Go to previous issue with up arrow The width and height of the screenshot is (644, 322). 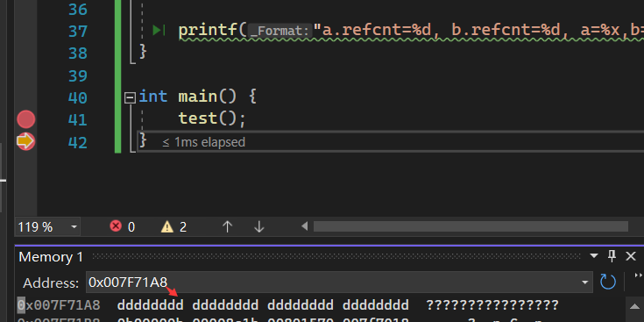pos(228,226)
